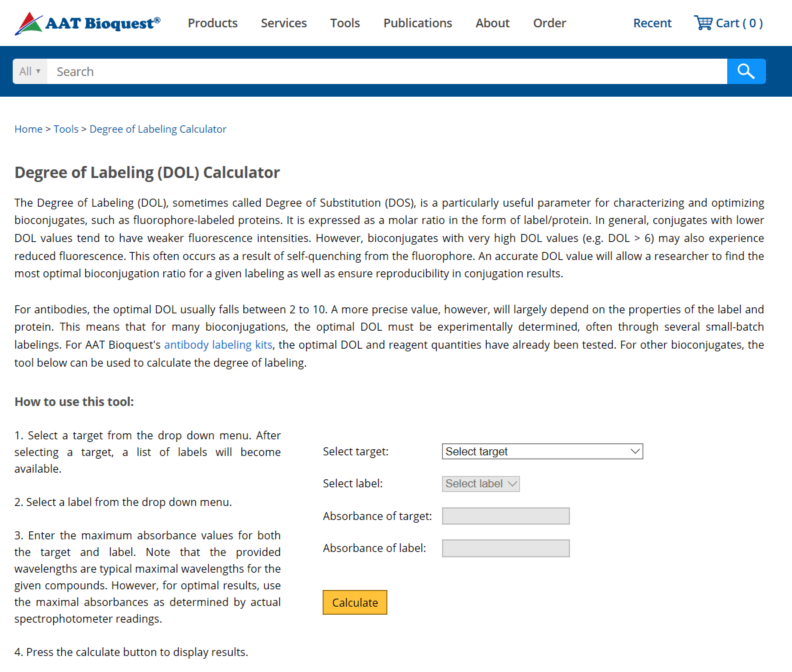This screenshot has width=792, height=672.
Task: Expand the Select target dropdown
Action: 542,451
